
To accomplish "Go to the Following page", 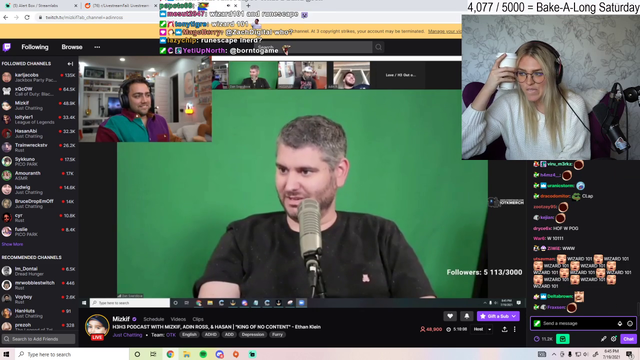I will [35, 47].
